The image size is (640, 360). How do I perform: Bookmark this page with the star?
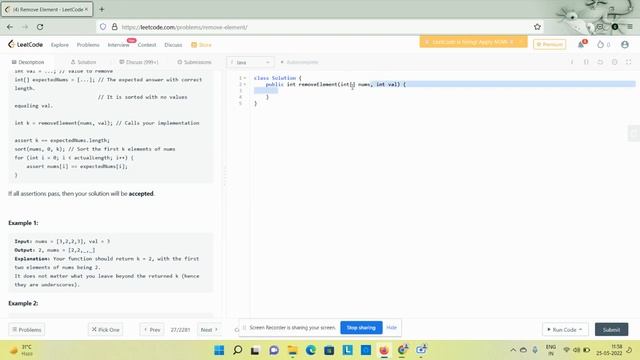coord(537,27)
